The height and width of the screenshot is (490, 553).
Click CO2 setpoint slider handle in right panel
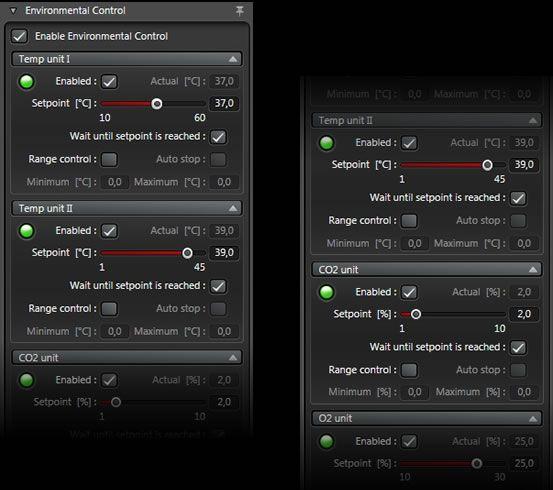click(416, 314)
